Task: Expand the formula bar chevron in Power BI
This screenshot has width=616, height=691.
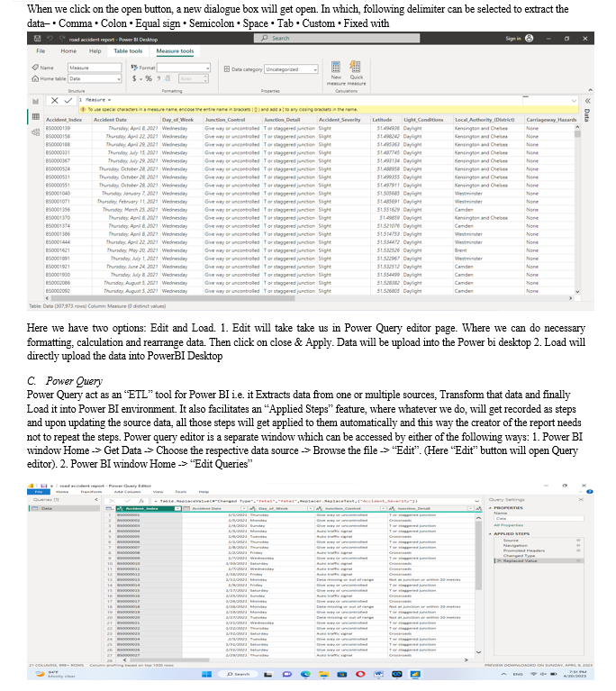Action: point(574,101)
